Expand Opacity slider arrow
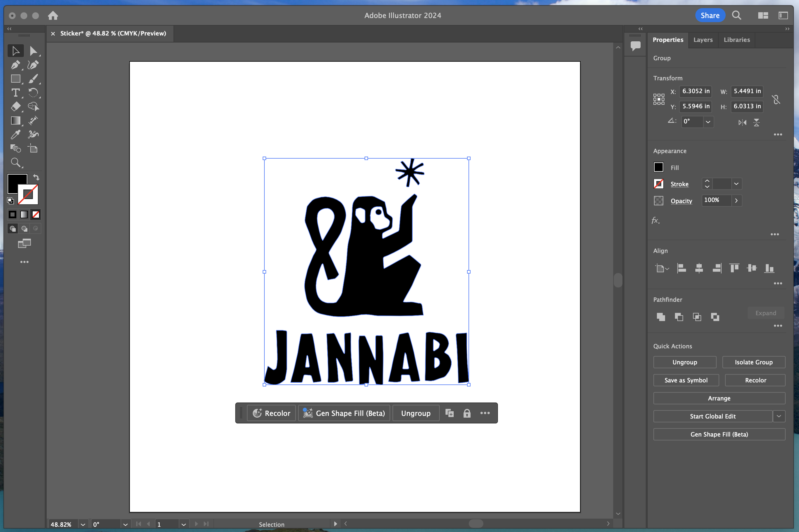The image size is (799, 532). coord(736,201)
